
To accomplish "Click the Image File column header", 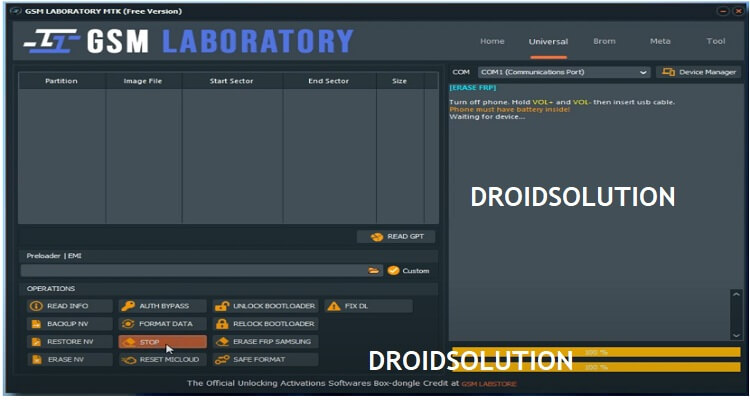I will pyautogui.click(x=143, y=81).
